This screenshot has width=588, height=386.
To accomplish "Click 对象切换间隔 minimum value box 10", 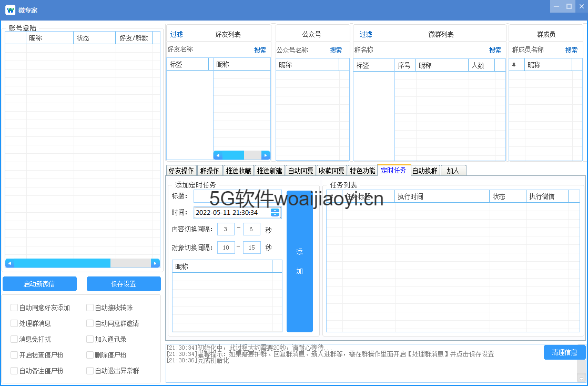I will [226, 248].
